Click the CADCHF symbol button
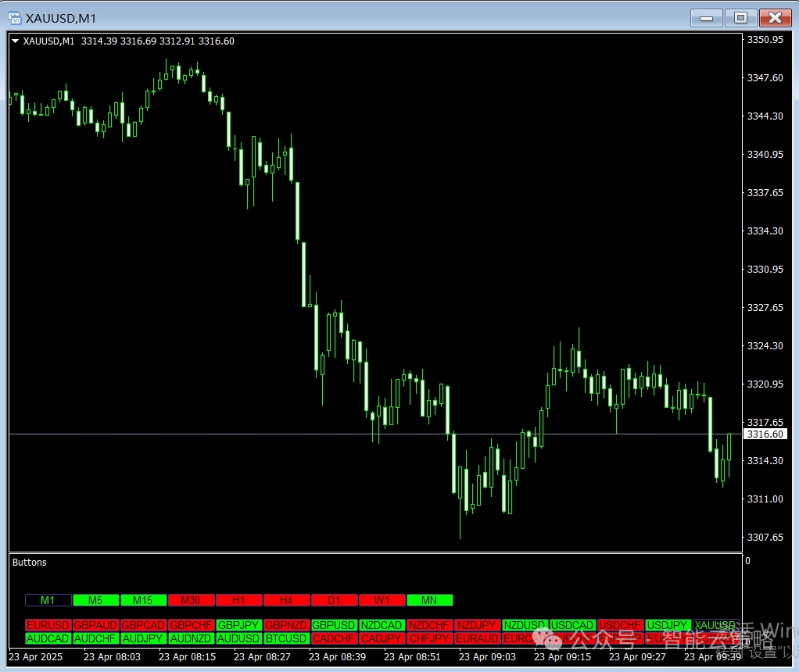Viewport: 799px width, 672px height. click(335, 638)
